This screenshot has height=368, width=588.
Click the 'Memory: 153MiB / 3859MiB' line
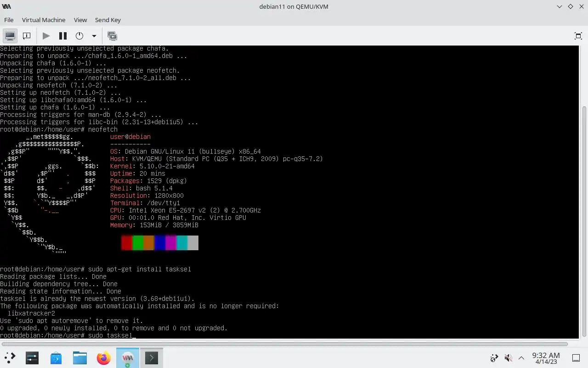(154, 225)
